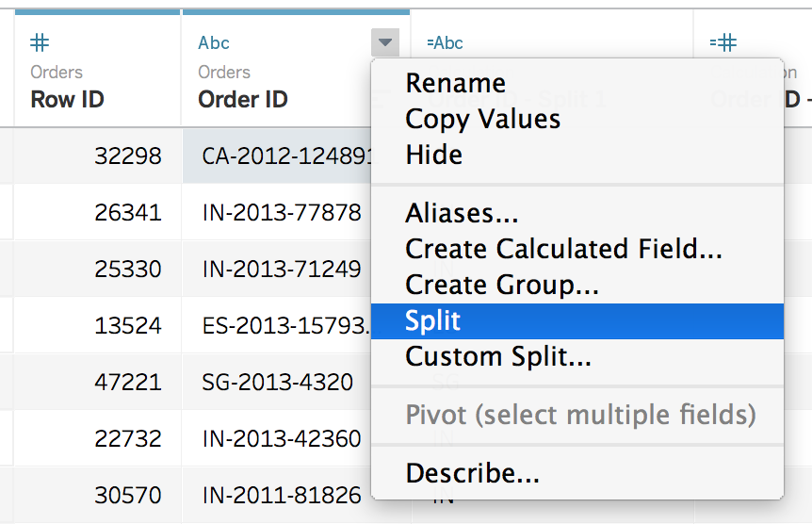
Task: Open Custom Split... from the menu
Action: [498, 356]
